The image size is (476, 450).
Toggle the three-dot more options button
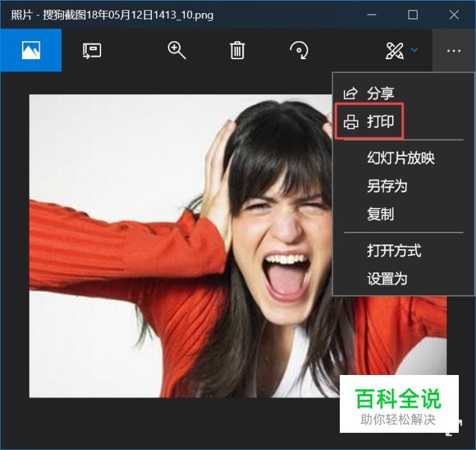click(x=453, y=50)
